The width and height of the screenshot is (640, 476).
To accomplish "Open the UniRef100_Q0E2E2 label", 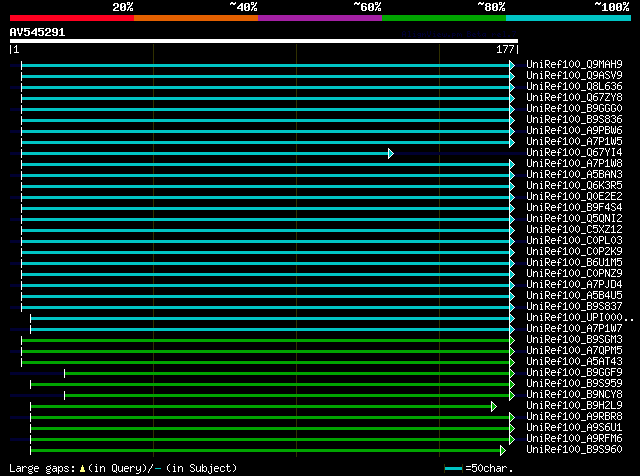I will pos(574,197).
